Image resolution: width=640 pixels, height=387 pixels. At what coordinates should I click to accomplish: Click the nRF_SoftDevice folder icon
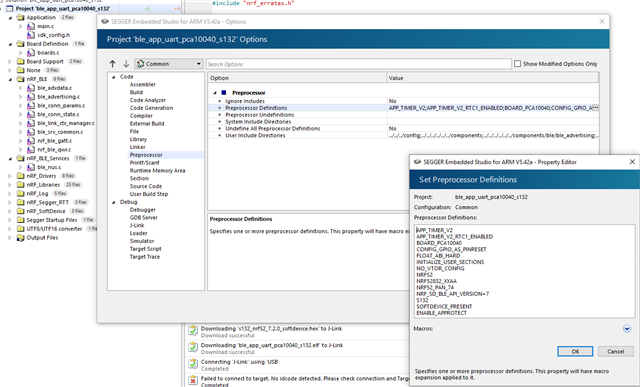(20, 211)
